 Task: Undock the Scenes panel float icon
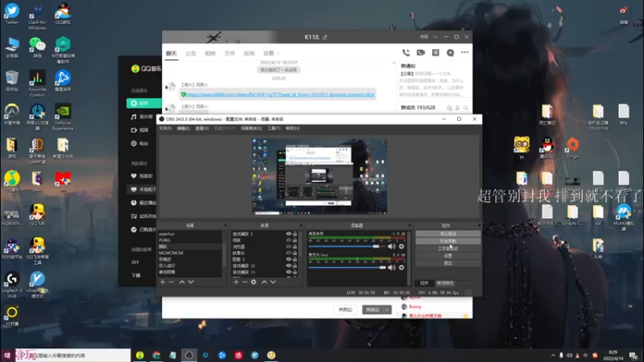(x=225, y=225)
